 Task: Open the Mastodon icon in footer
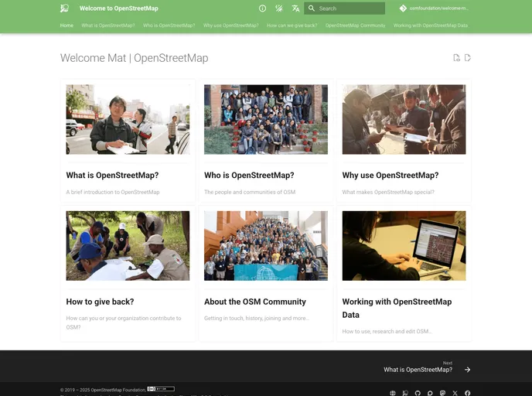[x=442, y=393]
